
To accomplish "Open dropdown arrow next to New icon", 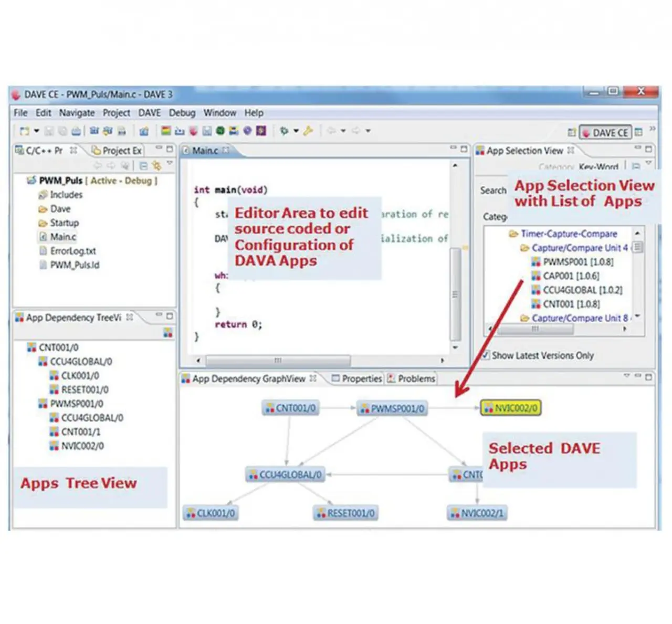I will tap(37, 131).
